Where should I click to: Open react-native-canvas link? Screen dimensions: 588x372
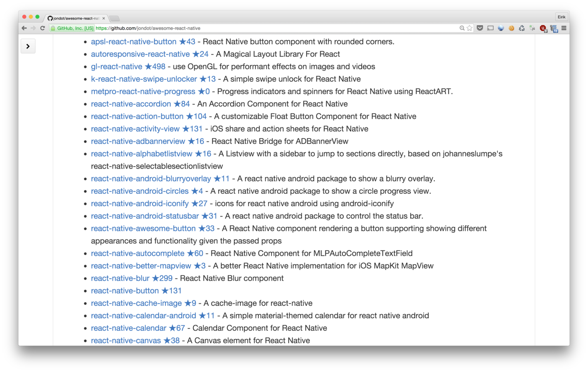click(x=135, y=340)
